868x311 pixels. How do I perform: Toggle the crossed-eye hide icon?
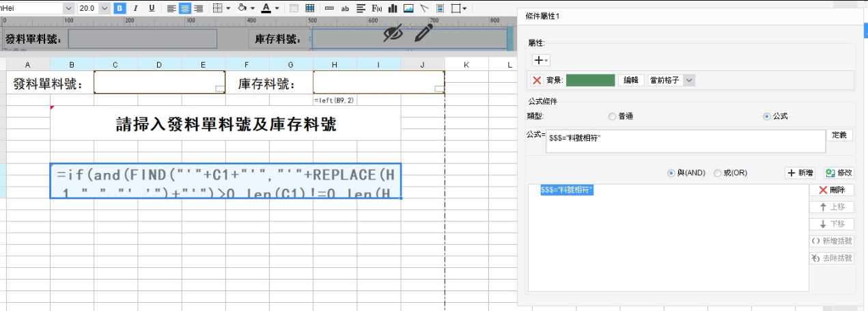[x=393, y=33]
